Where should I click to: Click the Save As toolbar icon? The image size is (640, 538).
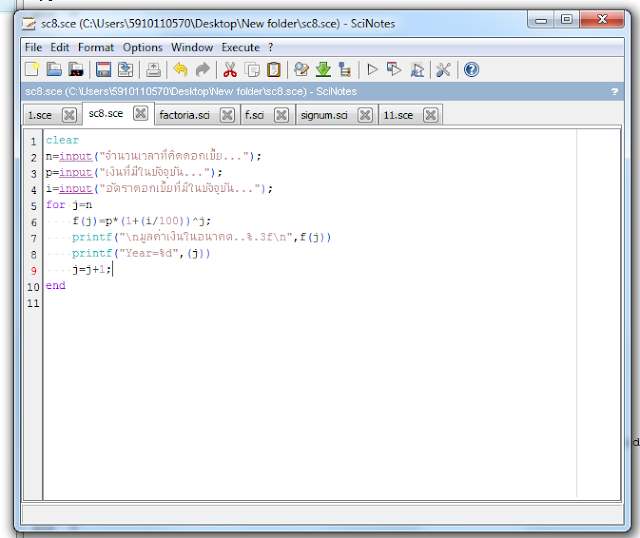click(125, 69)
